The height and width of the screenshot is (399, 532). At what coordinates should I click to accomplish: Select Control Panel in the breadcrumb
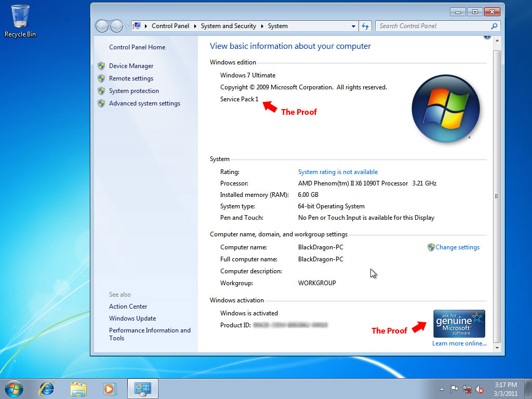pyautogui.click(x=170, y=26)
